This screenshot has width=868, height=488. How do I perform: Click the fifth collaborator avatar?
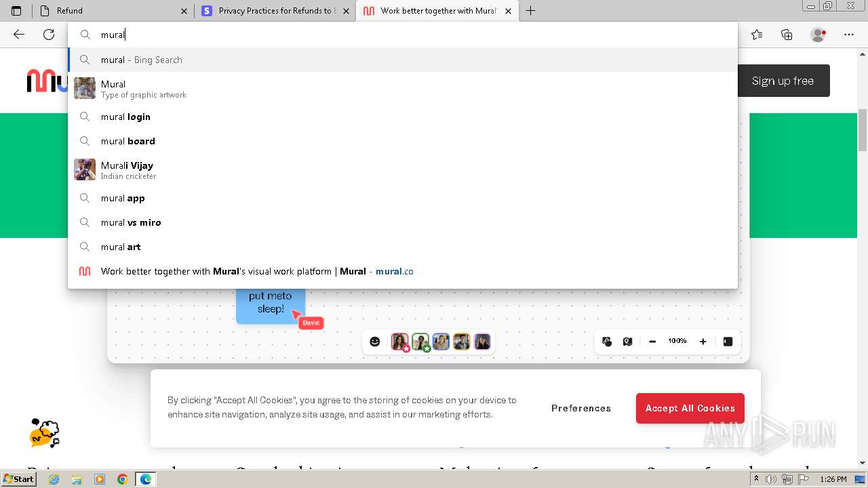[482, 342]
